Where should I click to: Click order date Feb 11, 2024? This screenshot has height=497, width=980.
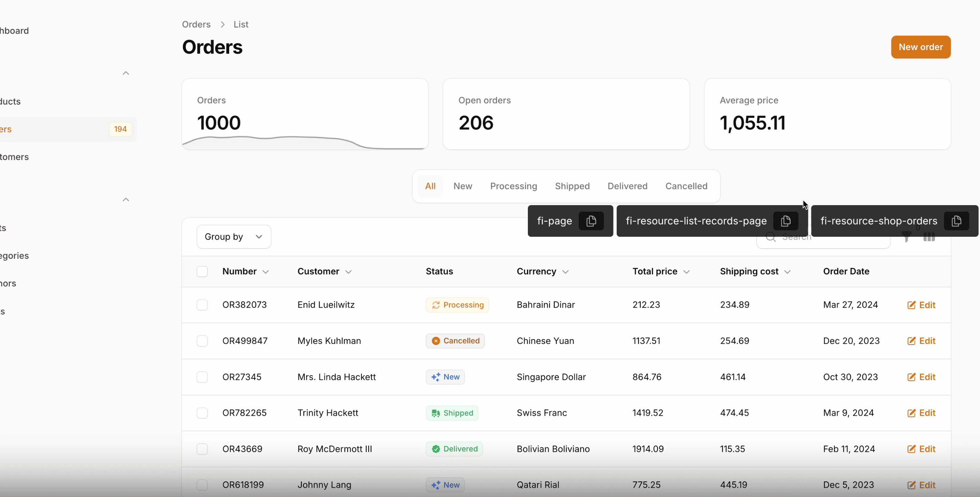849,449
